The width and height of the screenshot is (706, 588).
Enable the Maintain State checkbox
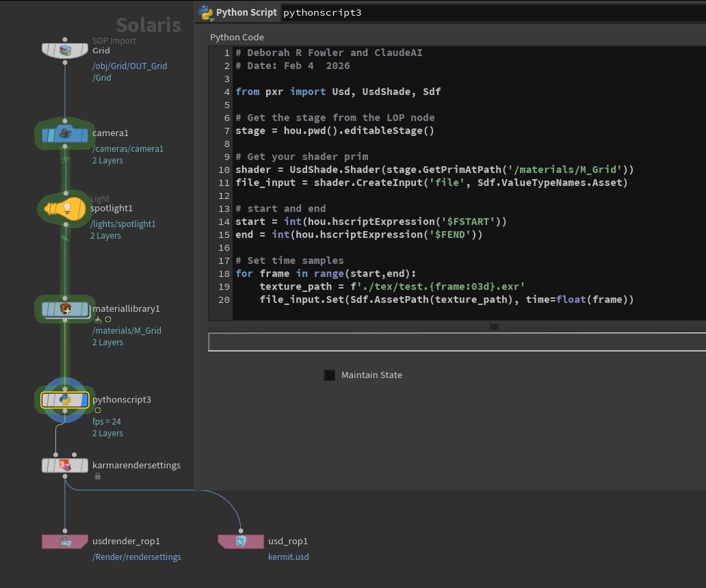(x=330, y=375)
